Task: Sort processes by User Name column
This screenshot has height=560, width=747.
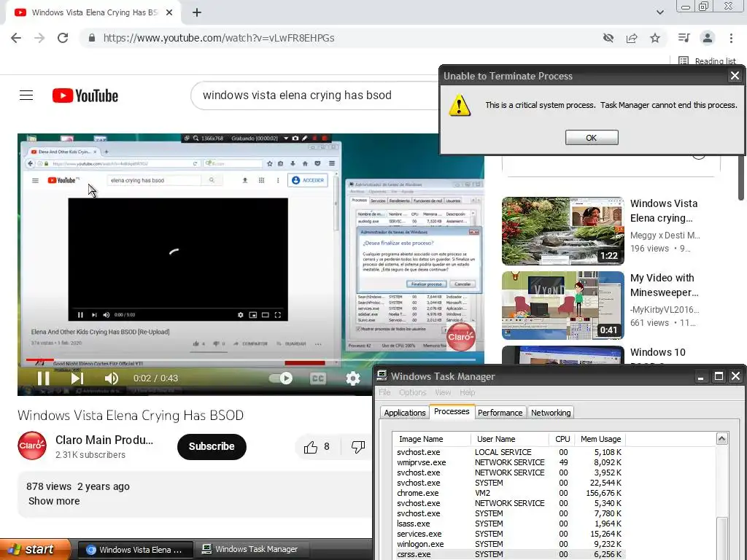Action: click(x=509, y=439)
